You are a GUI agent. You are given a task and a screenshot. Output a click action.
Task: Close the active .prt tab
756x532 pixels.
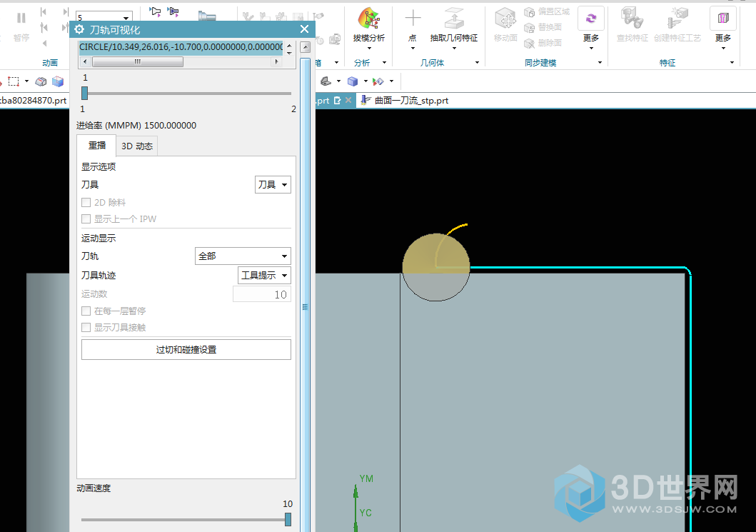coord(348,100)
